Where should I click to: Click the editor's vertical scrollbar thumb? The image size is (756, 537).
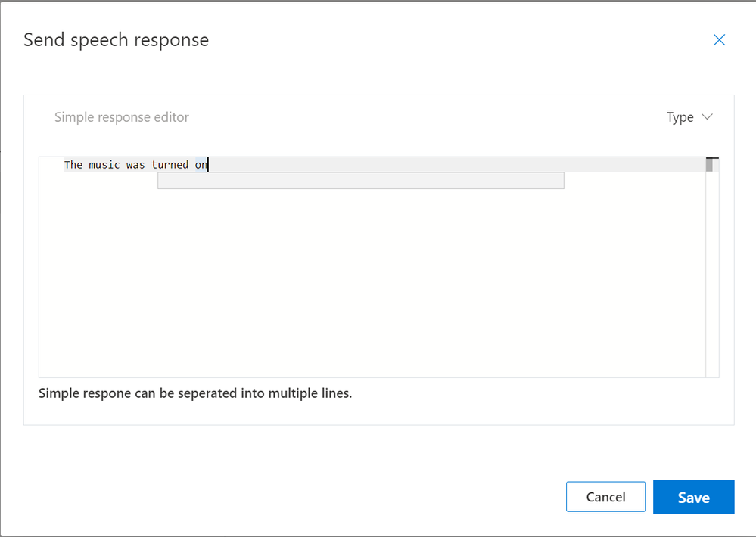click(x=709, y=165)
